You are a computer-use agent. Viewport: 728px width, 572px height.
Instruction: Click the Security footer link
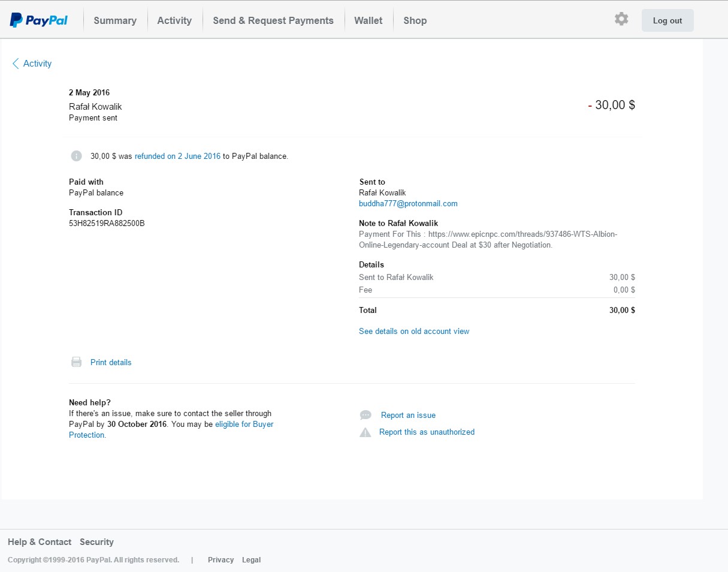tap(96, 542)
